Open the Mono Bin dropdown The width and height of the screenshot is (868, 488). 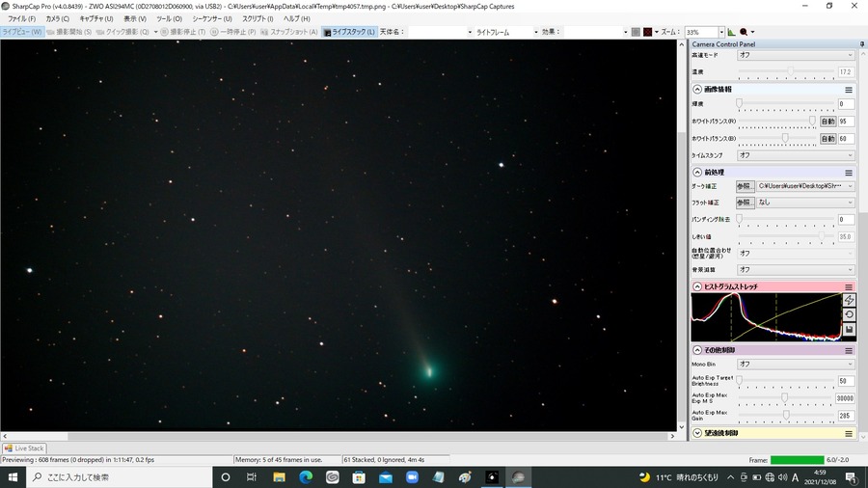[x=796, y=364]
